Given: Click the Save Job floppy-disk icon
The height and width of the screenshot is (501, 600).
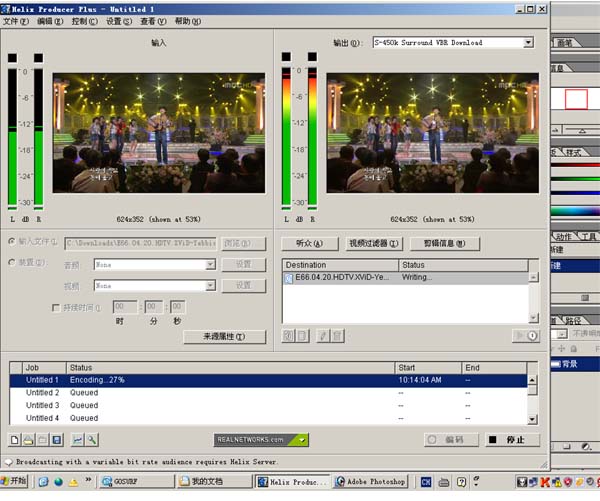Looking at the screenshot, I should [57, 440].
